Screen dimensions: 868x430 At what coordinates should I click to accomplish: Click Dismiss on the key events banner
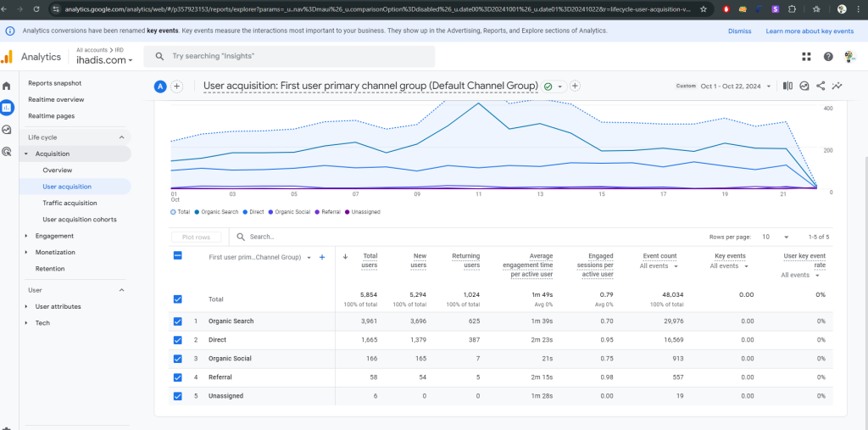coord(739,31)
